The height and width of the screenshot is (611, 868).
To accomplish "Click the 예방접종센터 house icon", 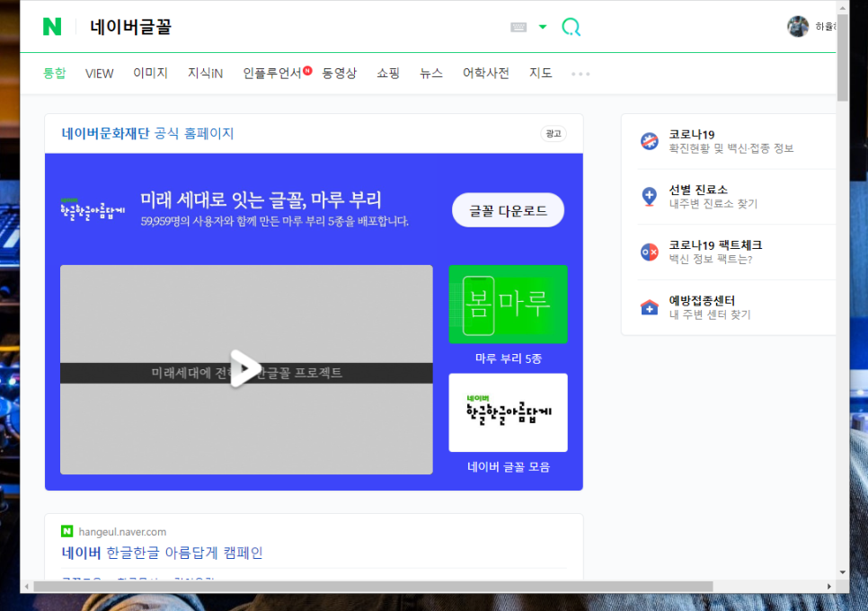I will click(650, 307).
